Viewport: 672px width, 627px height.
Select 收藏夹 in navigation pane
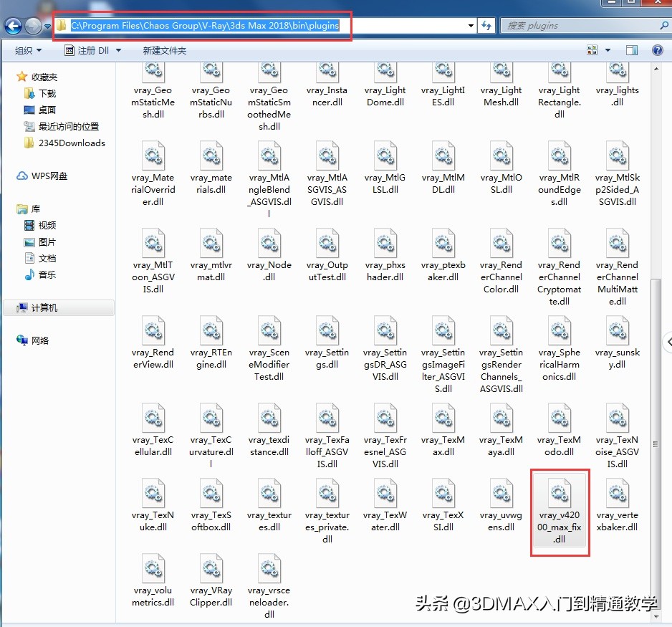pyautogui.click(x=37, y=77)
